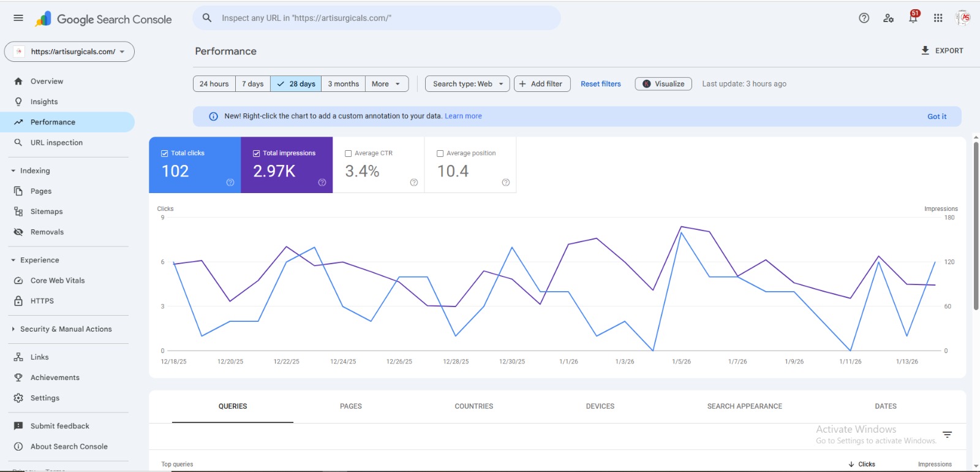The height and width of the screenshot is (472, 980).
Task: Click the scrollbar down arrow
Action: tap(976, 466)
